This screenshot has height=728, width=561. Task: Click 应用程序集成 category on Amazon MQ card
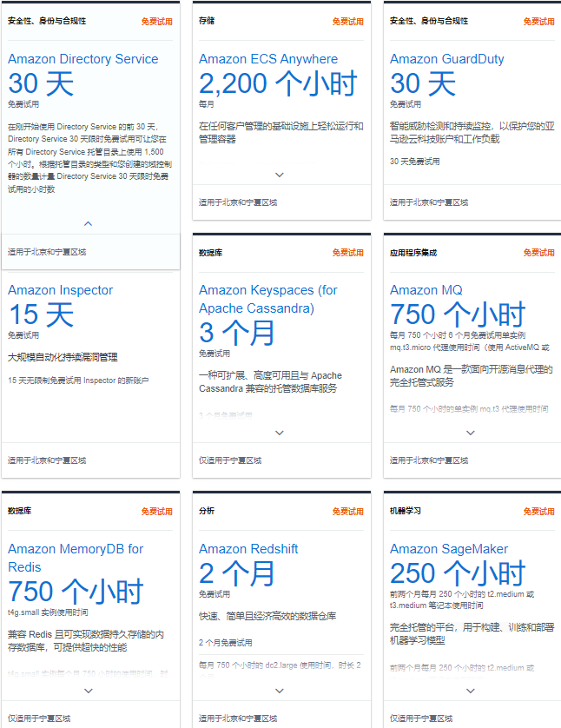[x=413, y=253]
